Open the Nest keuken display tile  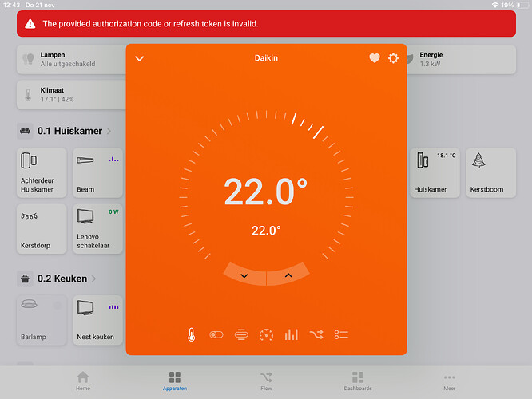pos(97,320)
